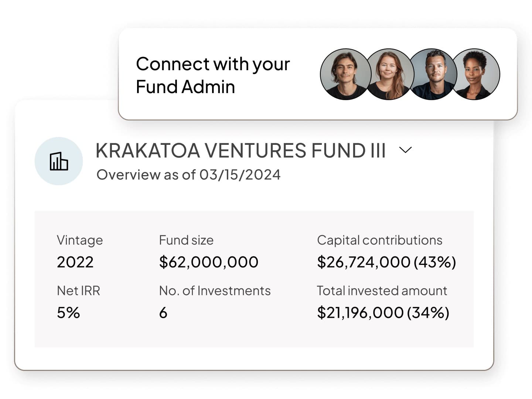The height and width of the screenshot is (399, 532).
Task: Click the Capital contributions label
Action: (x=379, y=241)
